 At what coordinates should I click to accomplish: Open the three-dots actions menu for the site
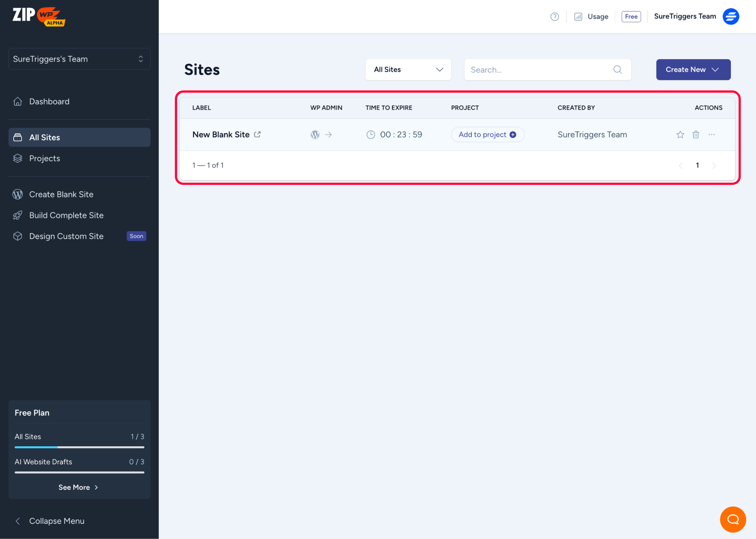[x=712, y=135]
